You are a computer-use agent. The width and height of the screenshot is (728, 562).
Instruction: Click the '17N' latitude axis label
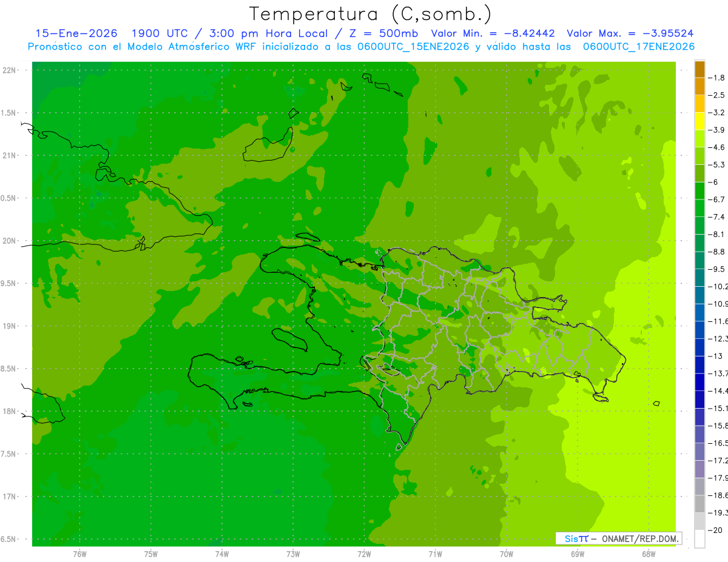(10, 497)
